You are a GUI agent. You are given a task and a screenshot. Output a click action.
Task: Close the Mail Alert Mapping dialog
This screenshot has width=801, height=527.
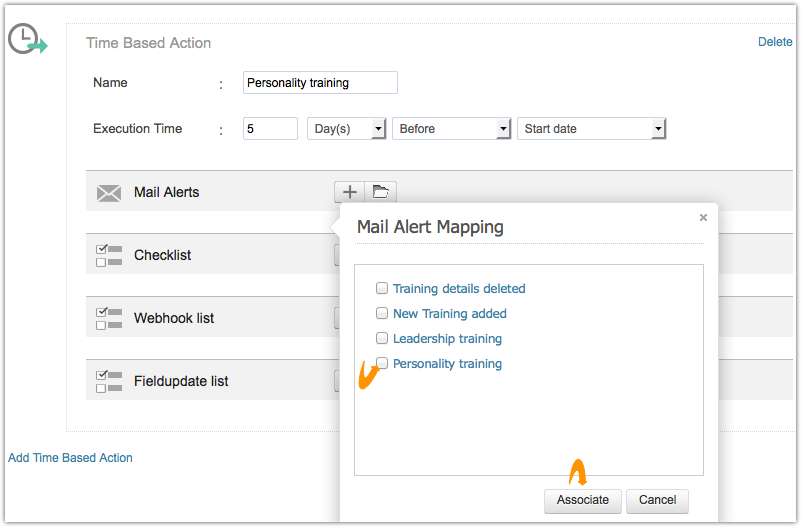coord(703,217)
